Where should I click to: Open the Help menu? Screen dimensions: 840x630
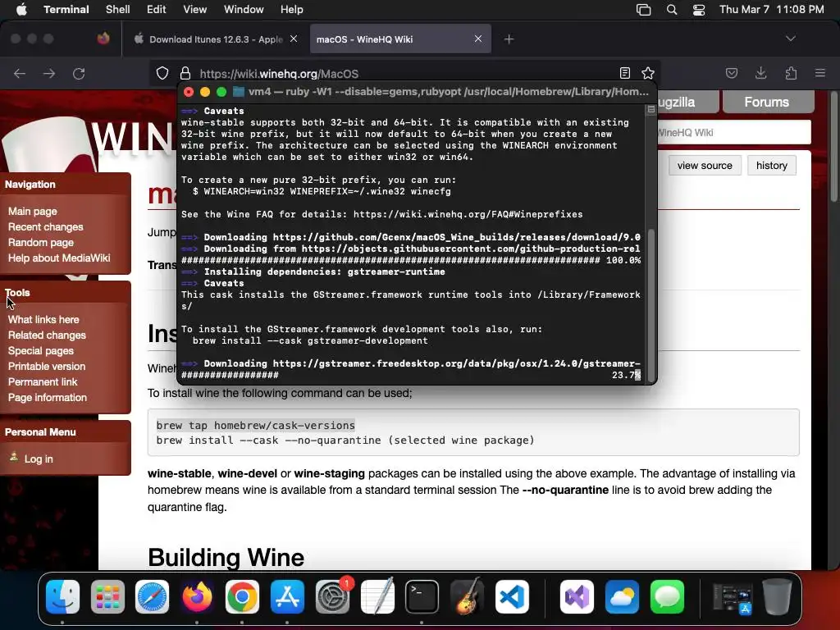tap(291, 10)
